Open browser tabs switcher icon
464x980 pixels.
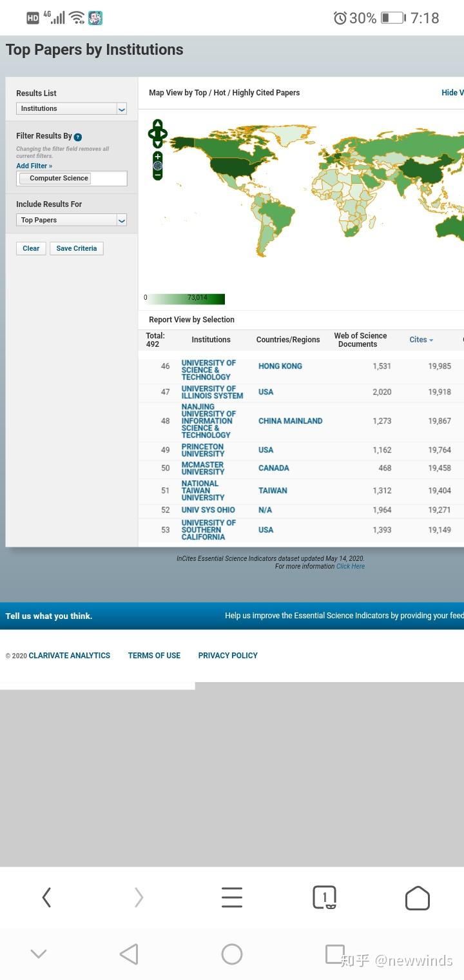click(x=324, y=897)
